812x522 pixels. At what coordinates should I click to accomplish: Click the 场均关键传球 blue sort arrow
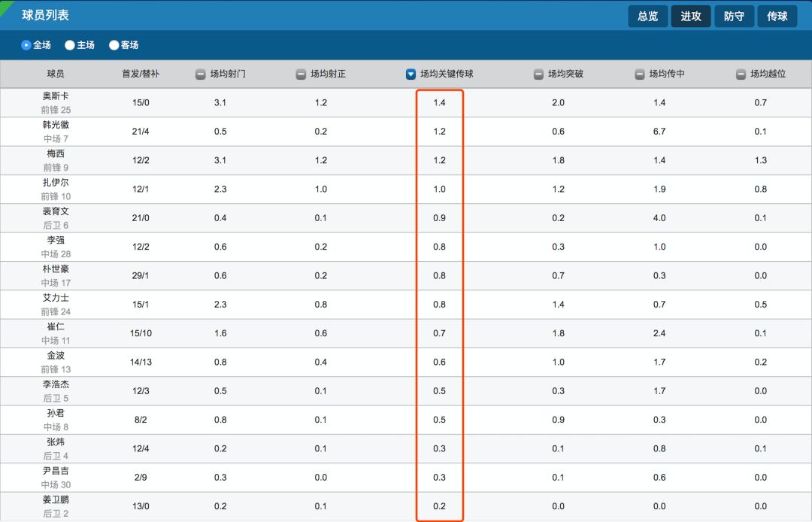[411, 74]
